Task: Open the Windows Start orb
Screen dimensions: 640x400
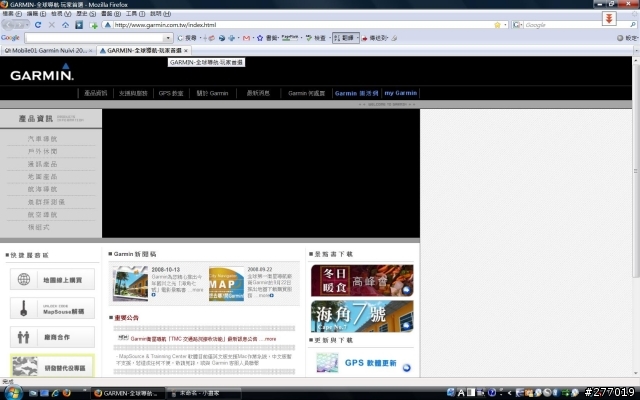Action: [x=13, y=393]
